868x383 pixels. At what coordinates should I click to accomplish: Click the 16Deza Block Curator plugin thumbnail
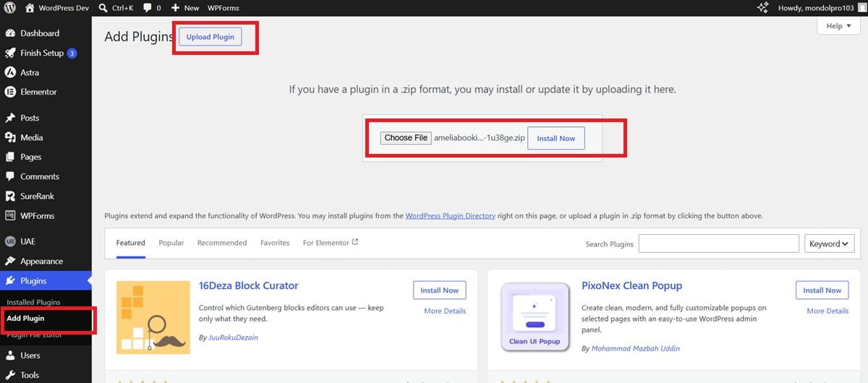pyautogui.click(x=153, y=317)
